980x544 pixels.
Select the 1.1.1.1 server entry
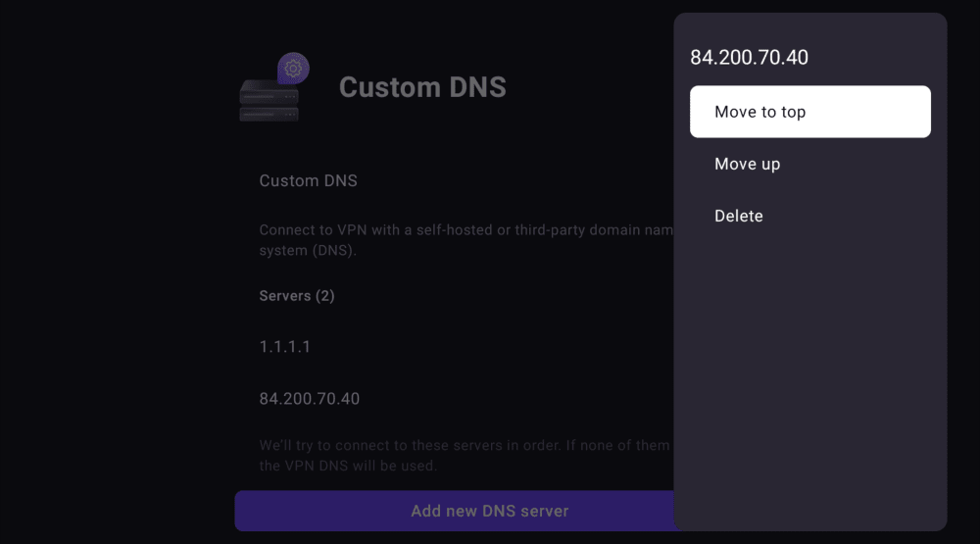(285, 347)
